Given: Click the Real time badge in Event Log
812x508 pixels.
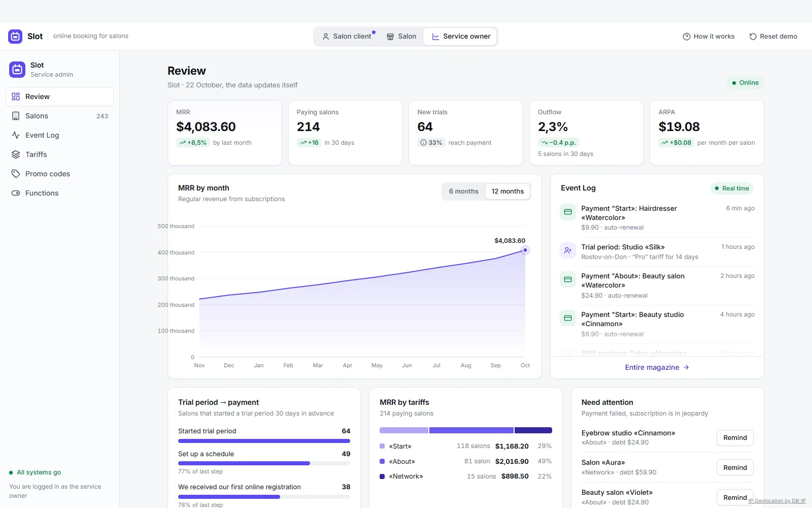Looking at the screenshot, I should (732, 188).
